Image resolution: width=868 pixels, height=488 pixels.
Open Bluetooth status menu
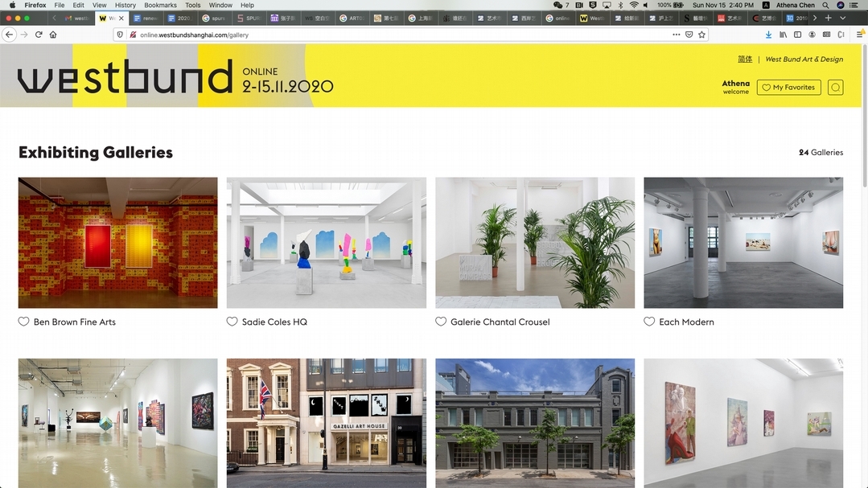(x=620, y=5)
